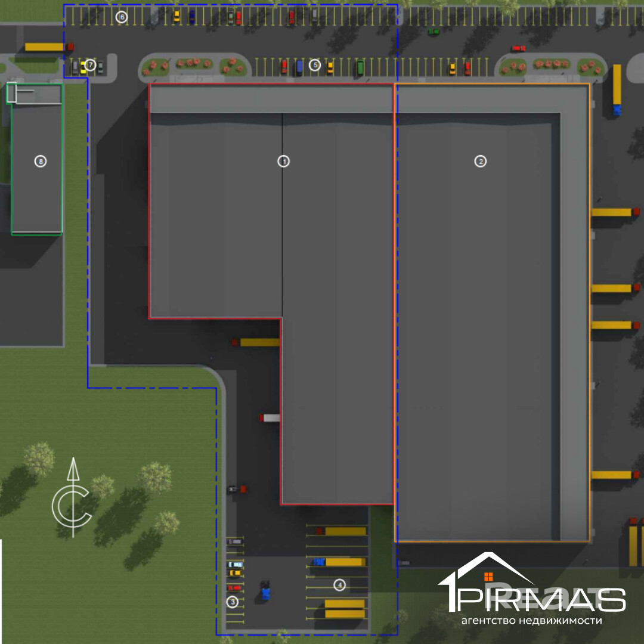Click the house roof icon above PIRMAS
This screenshot has width=644, height=644.
click(x=487, y=568)
